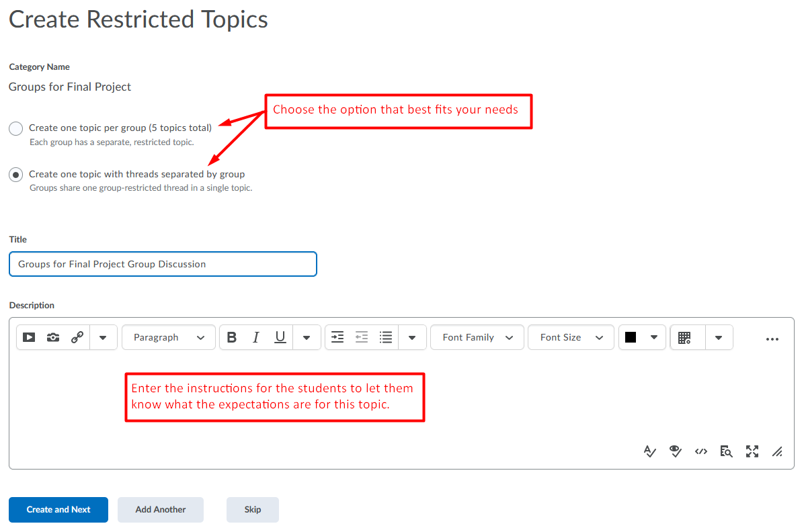Click the insert table grid icon
Viewport: 804px width, 532px height.
click(684, 338)
